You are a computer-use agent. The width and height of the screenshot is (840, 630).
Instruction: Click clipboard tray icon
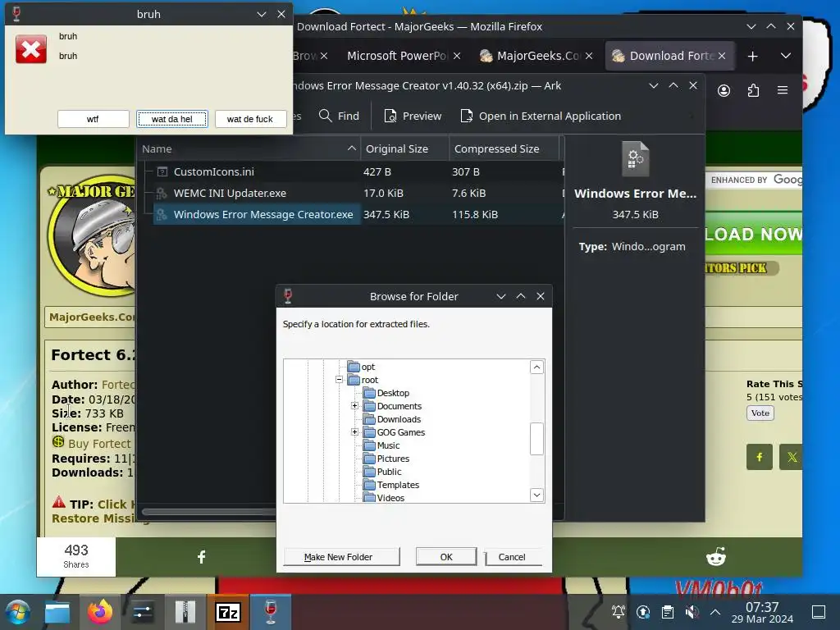tap(668, 612)
